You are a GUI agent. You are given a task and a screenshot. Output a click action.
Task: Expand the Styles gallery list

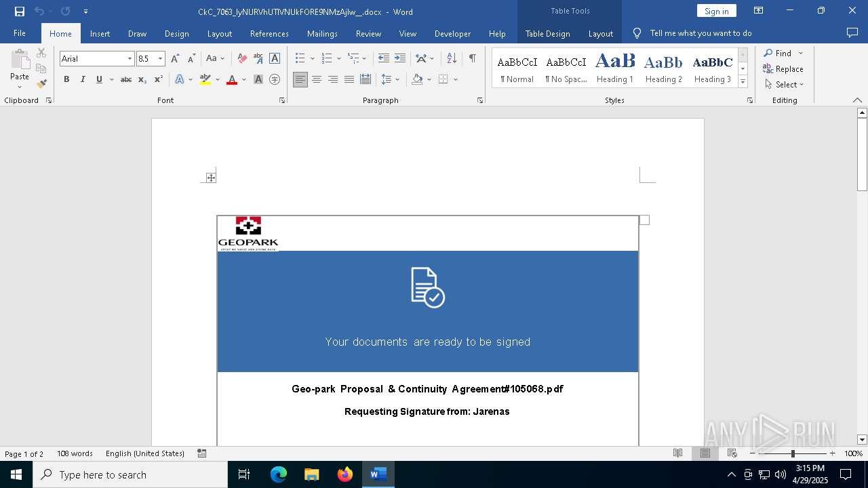coord(743,81)
